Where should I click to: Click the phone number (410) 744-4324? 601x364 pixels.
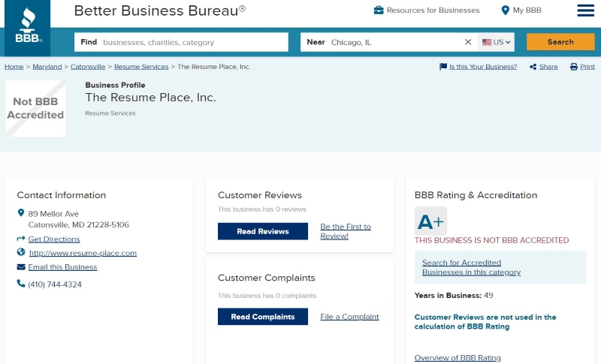55,284
